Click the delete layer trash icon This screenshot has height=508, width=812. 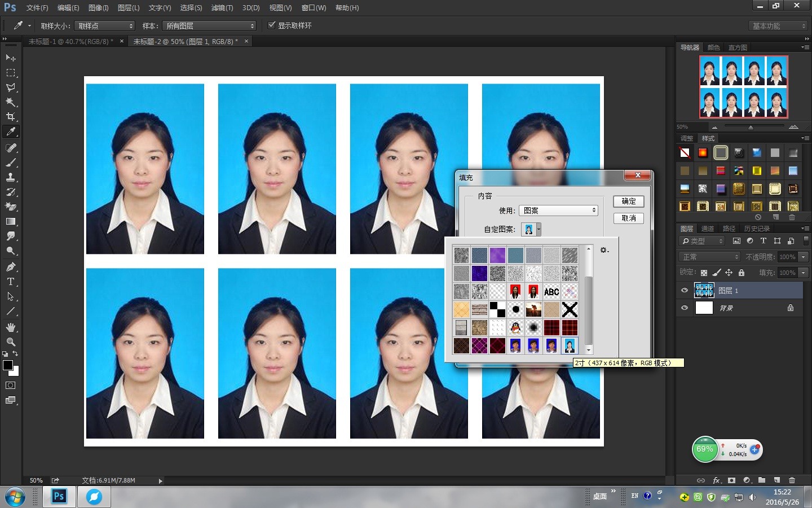792,480
